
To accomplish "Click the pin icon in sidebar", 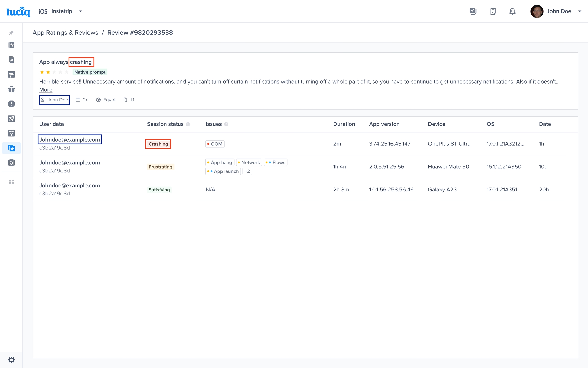I will point(11,33).
